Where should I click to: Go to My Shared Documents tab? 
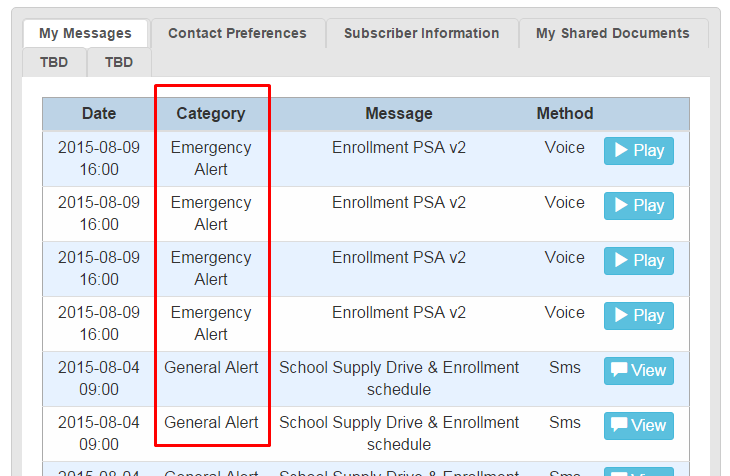(612, 33)
